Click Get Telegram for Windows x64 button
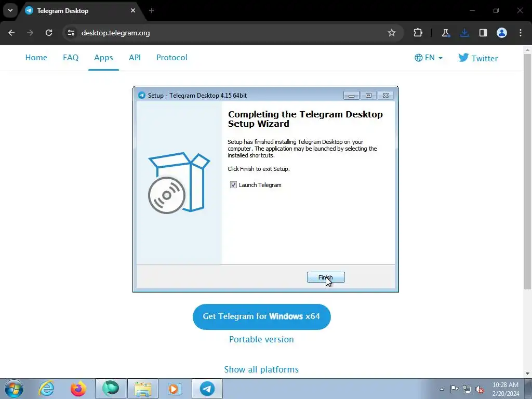The height and width of the screenshot is (399, 532). (262, 316)
